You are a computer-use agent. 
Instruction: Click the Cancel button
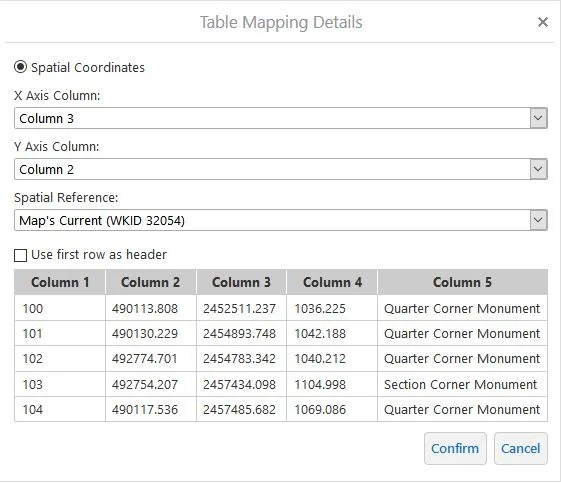[x=521, y=449]
